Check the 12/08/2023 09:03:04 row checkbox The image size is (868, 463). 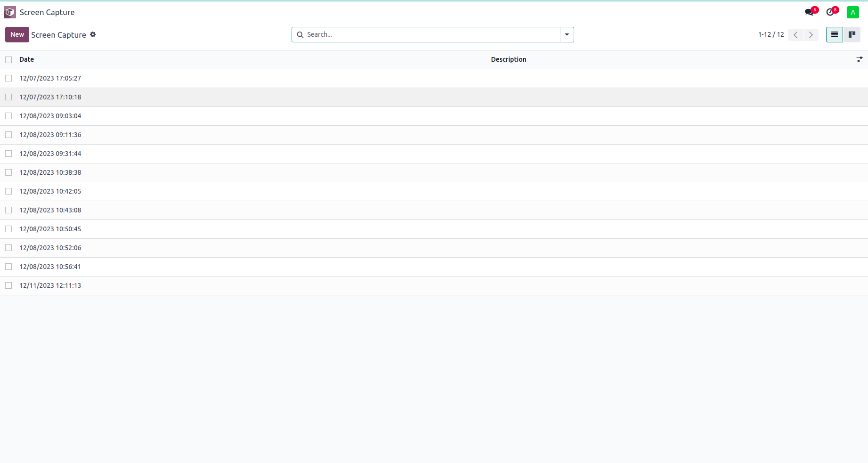tap(8, 116)
